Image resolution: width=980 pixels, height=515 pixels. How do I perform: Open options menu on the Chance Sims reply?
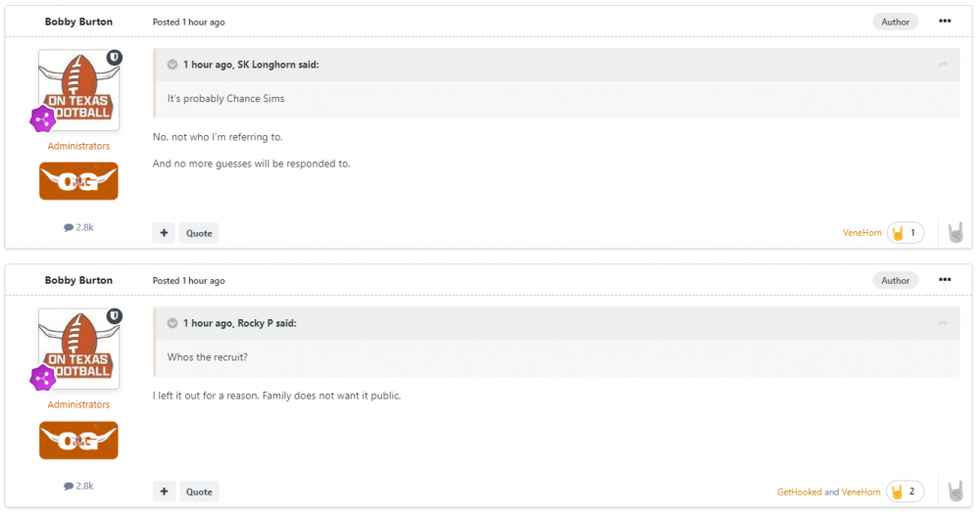pos(944,22)
